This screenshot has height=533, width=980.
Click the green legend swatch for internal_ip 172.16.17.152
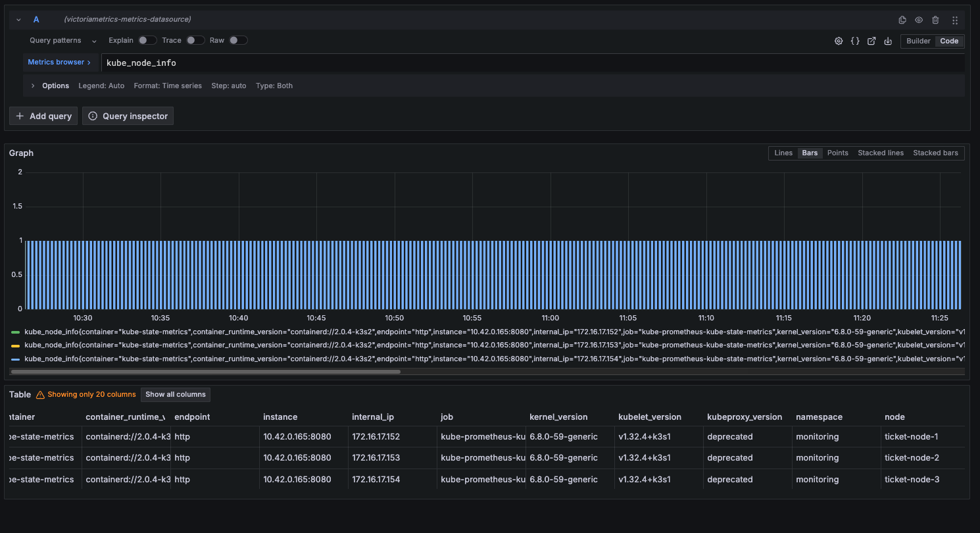[16, 332]
